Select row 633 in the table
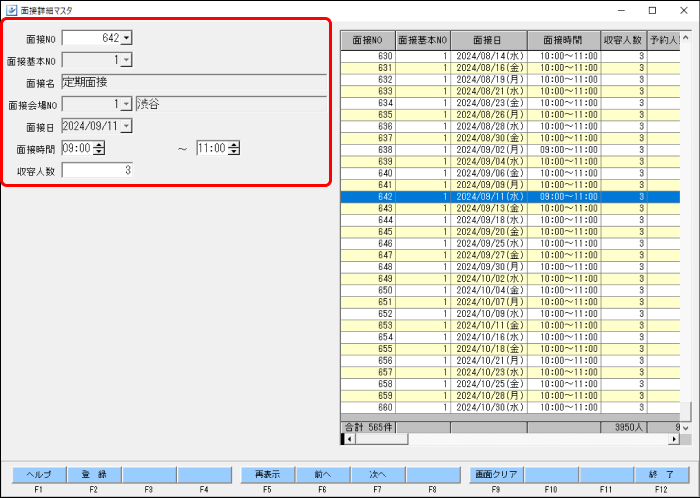 point(510,91)
